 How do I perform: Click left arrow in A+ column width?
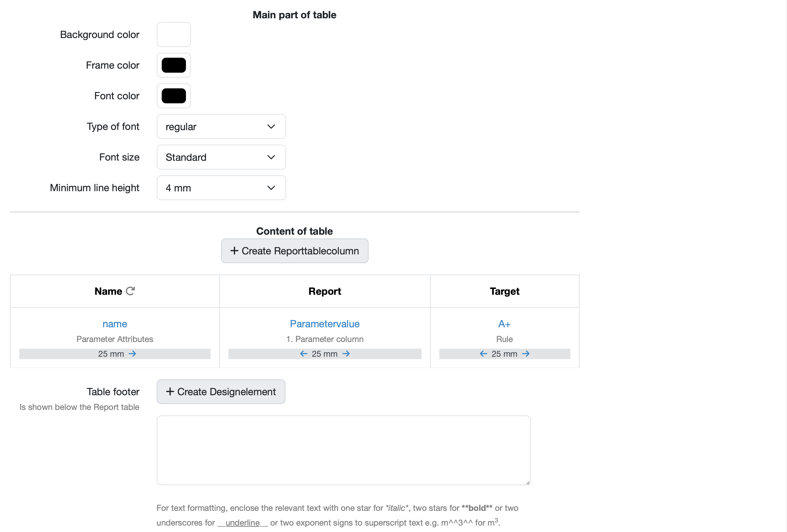tap(483, 354)
